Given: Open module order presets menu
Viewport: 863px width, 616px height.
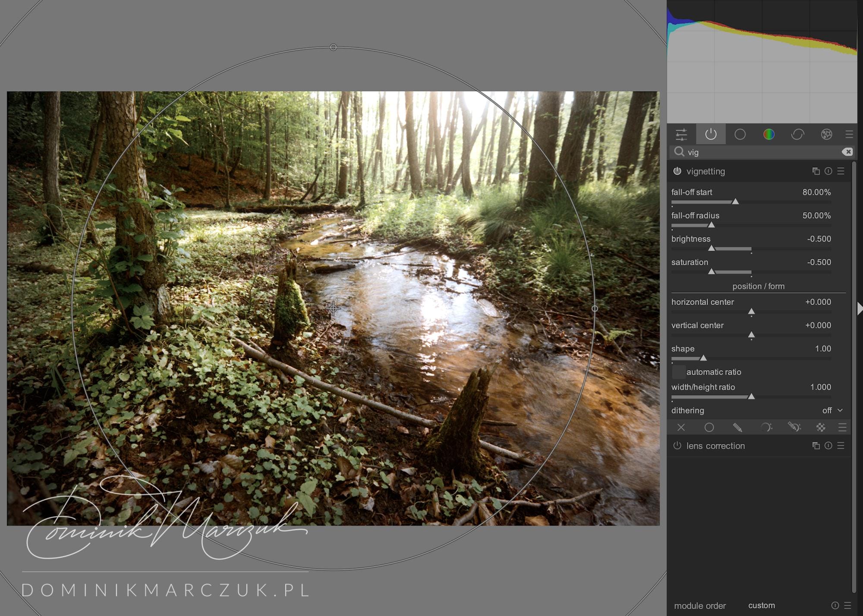Looking at the screenshot, I should tap(847, 606).
